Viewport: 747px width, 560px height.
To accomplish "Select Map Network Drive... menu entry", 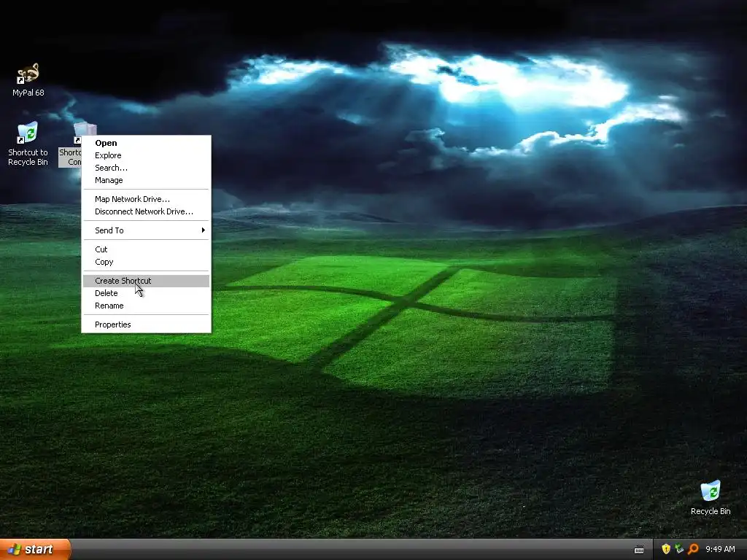I will pos(146,199).
